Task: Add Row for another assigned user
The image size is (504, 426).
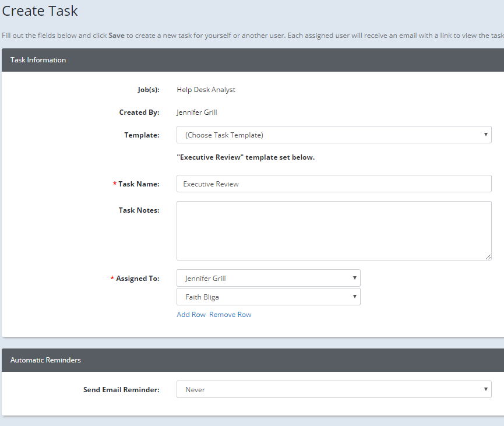Action: tap(191, 314)
